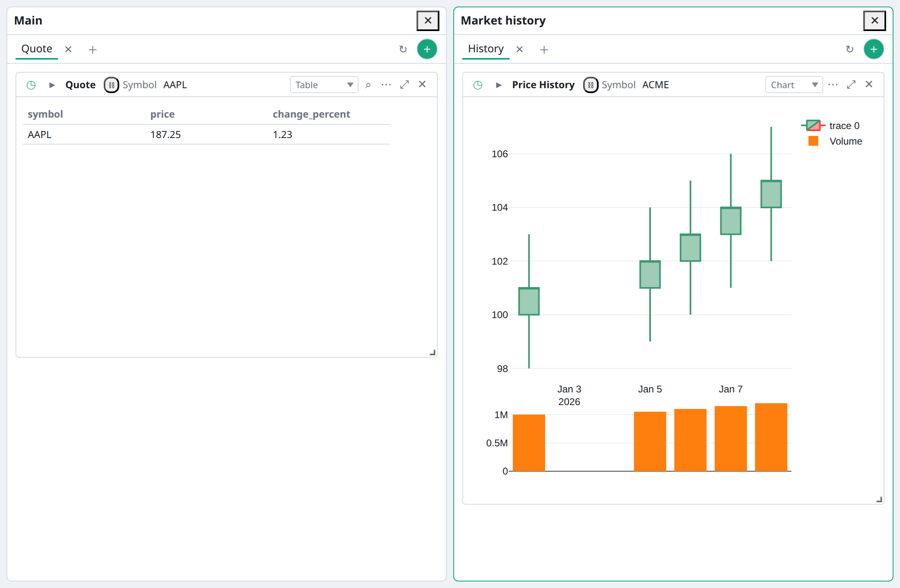Click the resize handle of Quote widget

coord(432,352)
